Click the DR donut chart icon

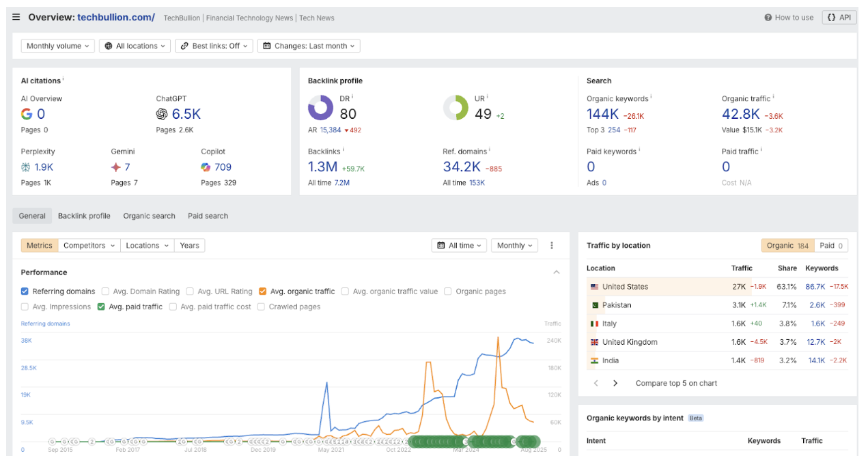point(321,108)
